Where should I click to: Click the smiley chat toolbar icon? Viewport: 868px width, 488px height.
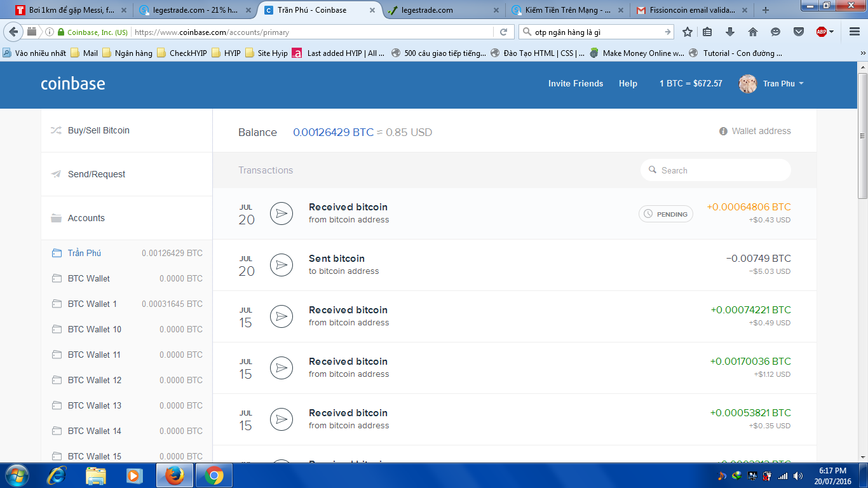(x=775, y=32)
